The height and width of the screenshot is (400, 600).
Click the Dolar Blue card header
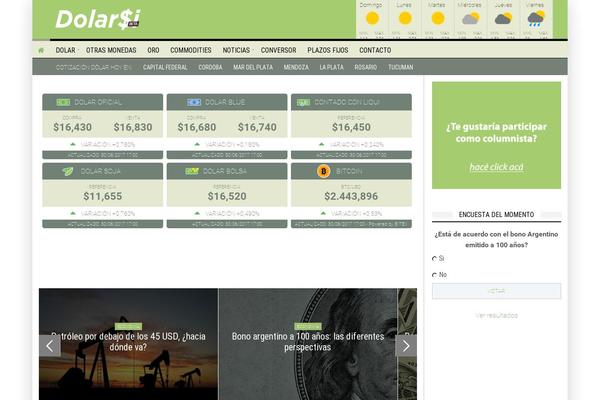(x=227, y=102)
